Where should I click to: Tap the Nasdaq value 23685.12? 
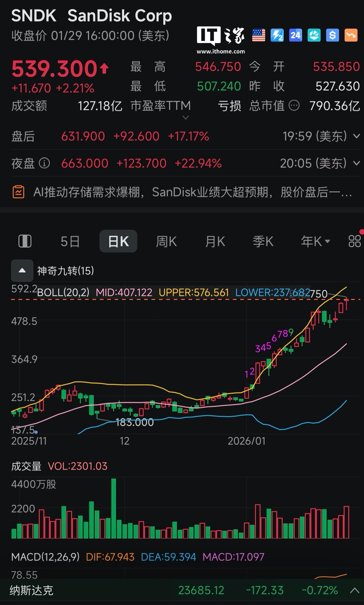(201, 590)
